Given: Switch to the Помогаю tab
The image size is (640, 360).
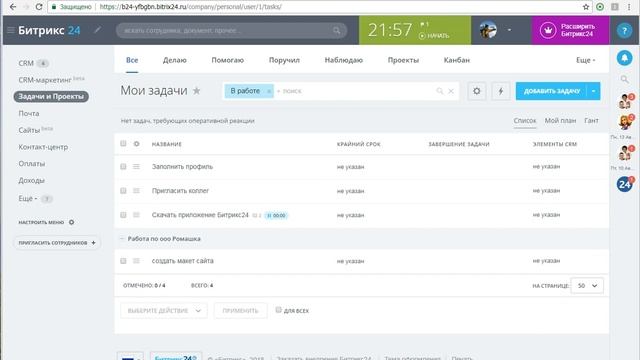Looking at the screenshot, I should point(227,60).
